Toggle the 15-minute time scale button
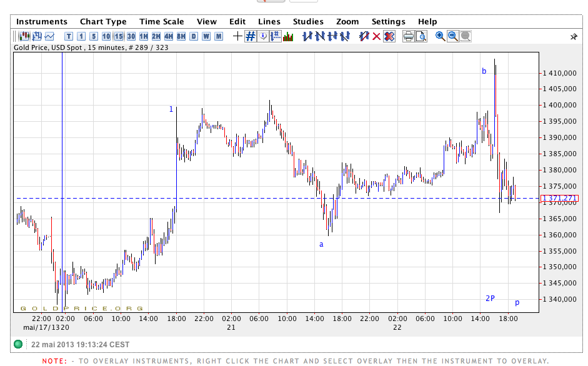The height and width of the screenshot is (366, 588). [x=119, y=36]
